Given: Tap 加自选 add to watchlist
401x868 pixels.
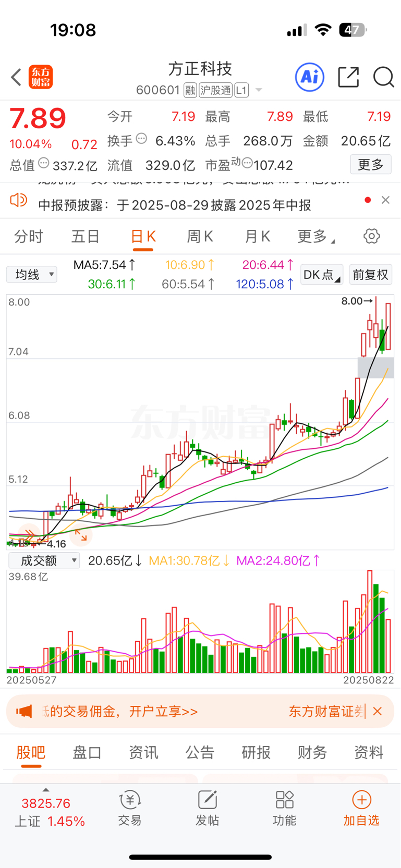Looking at the screenshot, I should (361, 808).
